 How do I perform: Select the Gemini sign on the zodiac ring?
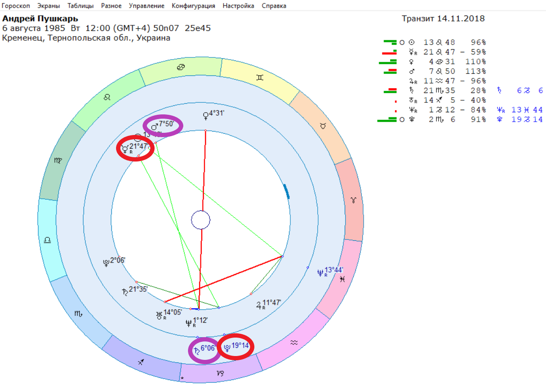point(260,77)
